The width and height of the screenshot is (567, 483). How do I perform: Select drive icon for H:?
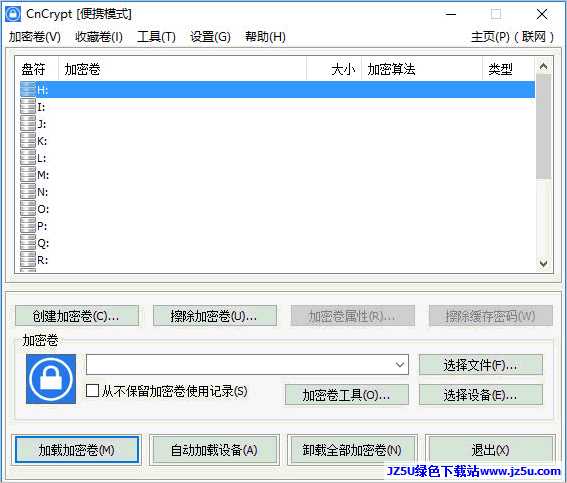click(x=28, y=90)
